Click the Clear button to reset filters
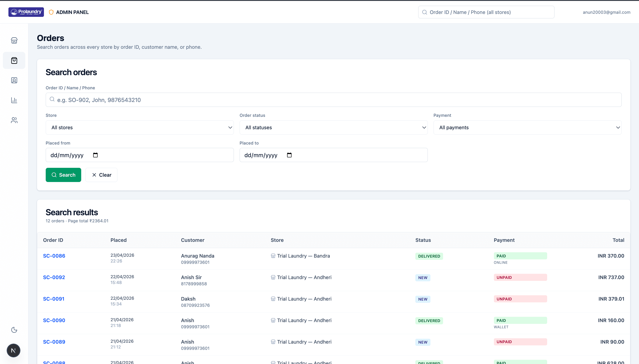This screenshot has width=639, height=364. [101, 175]
